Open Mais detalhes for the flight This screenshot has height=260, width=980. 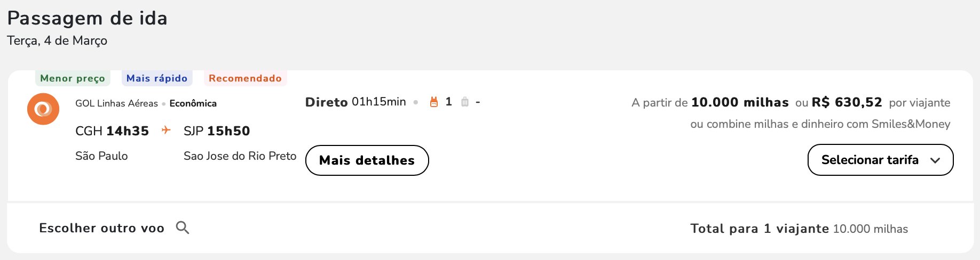coord(367,160)
